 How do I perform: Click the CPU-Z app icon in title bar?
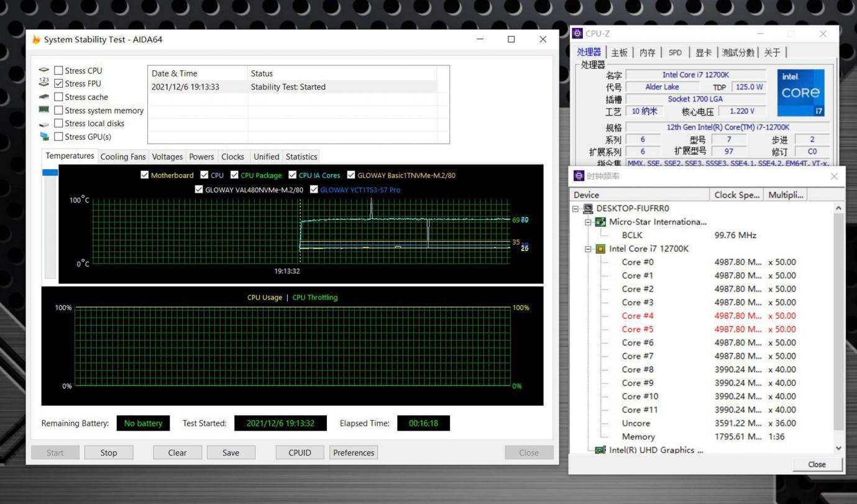[578, 34]
